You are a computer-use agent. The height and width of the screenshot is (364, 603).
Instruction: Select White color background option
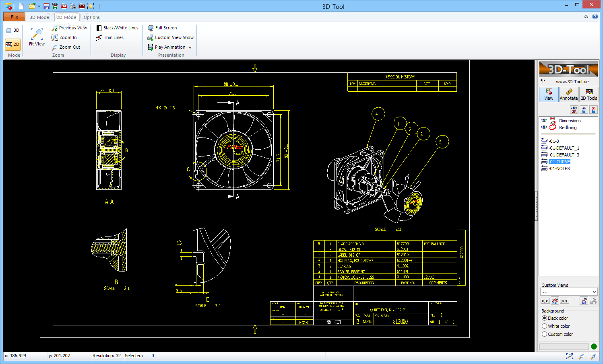[545, 326]
